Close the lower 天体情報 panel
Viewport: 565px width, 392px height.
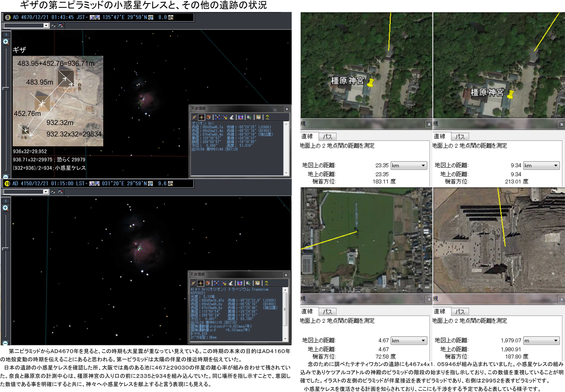(286, 275)
